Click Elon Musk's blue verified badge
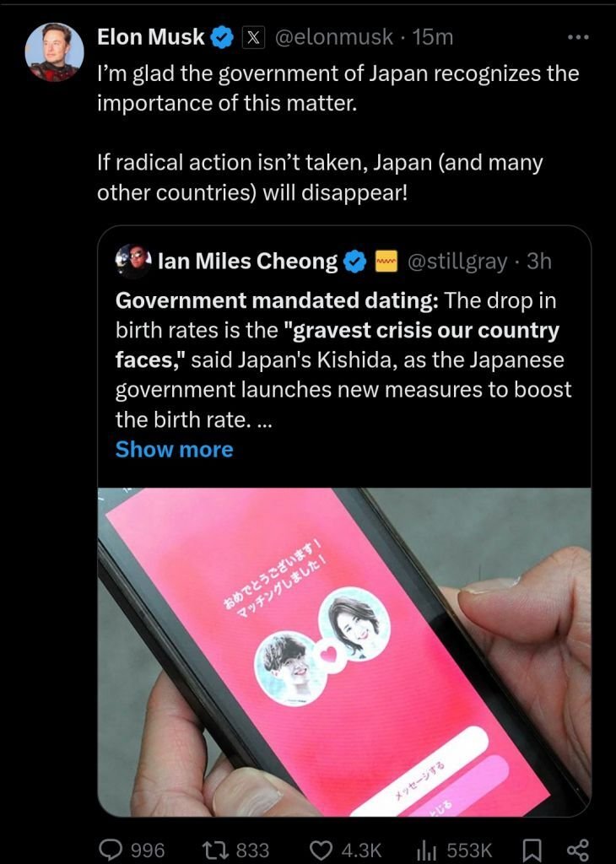Image resolution: width=616 pixels, height=864 pixels. (x=222, y=37)
